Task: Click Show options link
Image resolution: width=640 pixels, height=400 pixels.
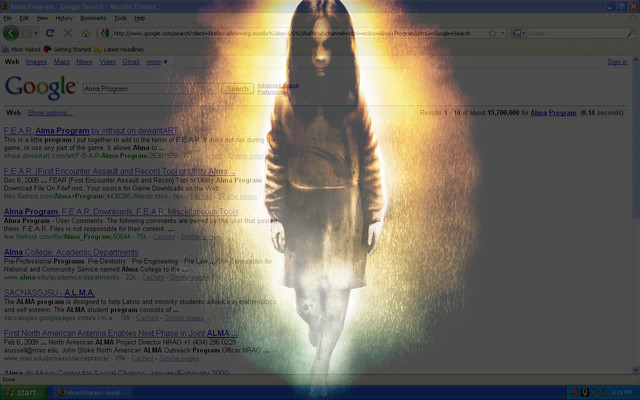Action: [50, 113]
